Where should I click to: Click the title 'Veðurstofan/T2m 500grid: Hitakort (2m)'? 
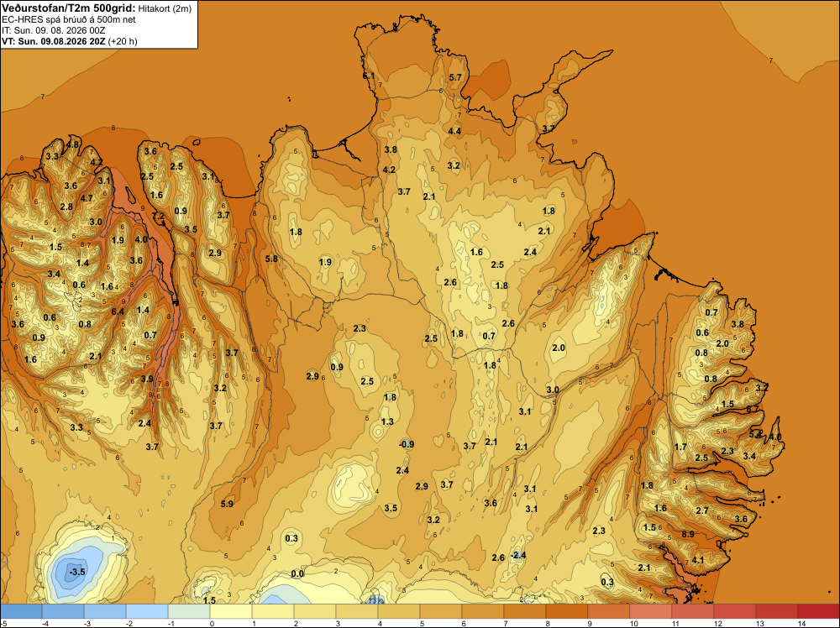click(97, 8)
